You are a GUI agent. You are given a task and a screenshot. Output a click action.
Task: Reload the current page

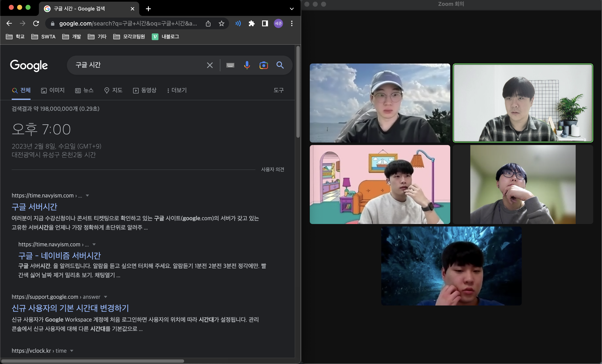click(36, 23)
